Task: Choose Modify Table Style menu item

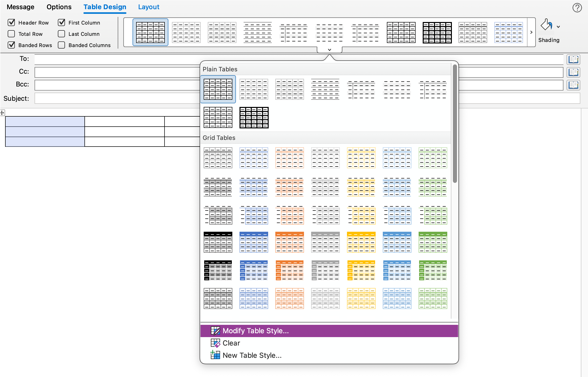Action: point(329,331)
